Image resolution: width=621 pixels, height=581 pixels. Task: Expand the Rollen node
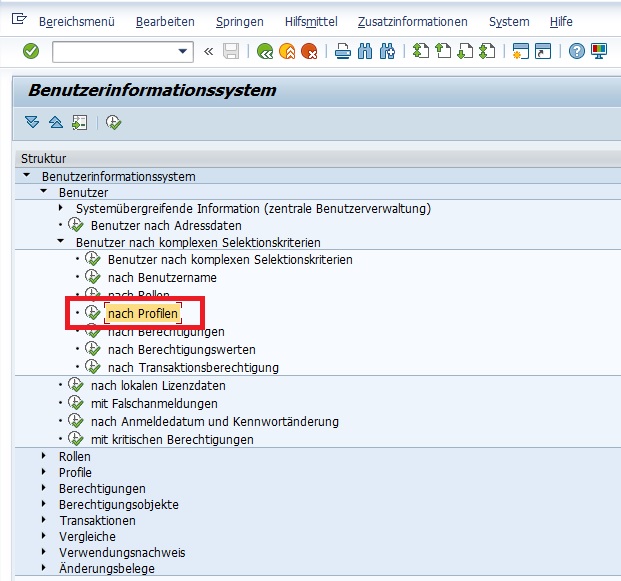click(x=44, y=455)
